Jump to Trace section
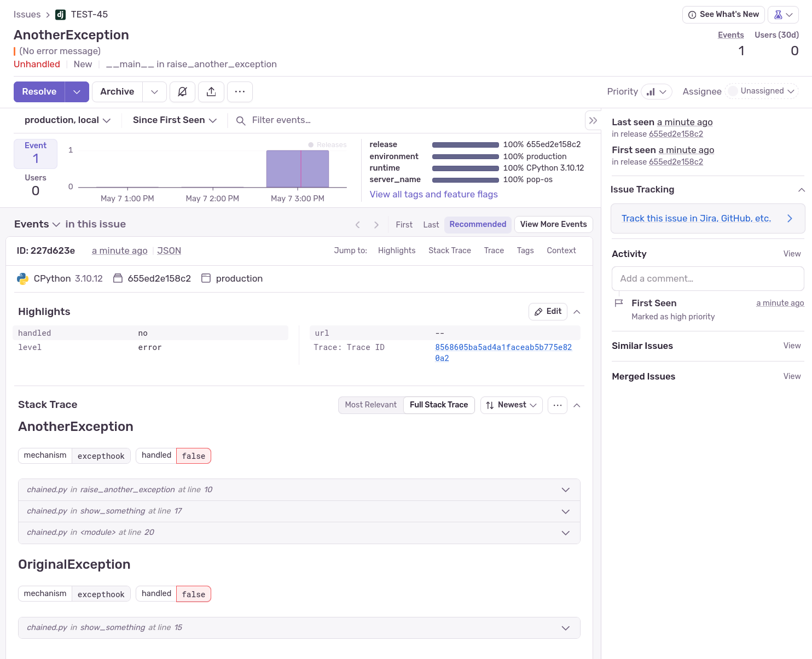812x659 pixels. point(494,250)
